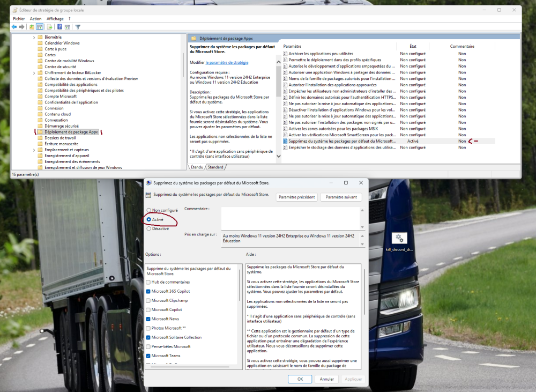
Task: Click the Commentaire box scroll-down arrow
Action: click(362, 227)
